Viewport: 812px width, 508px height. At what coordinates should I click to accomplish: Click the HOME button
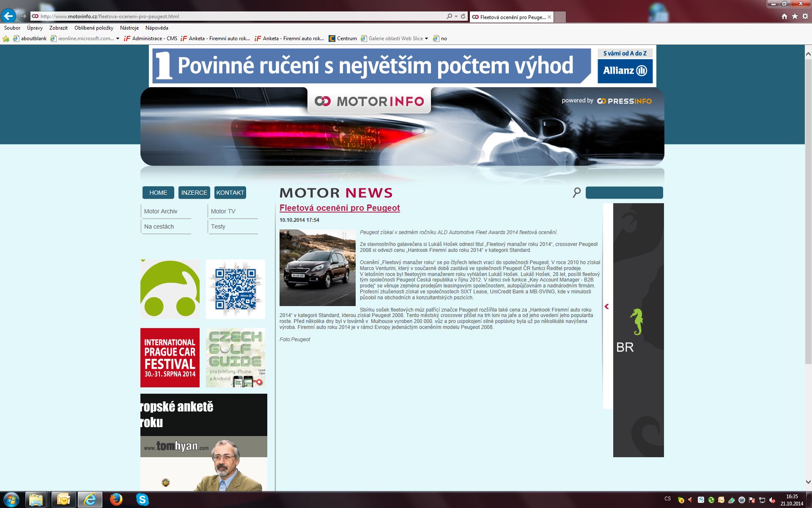(158, 193)
